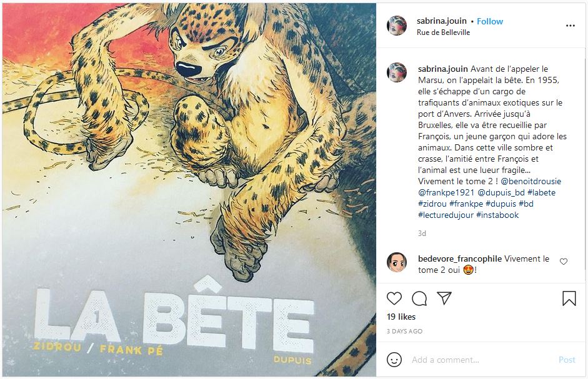
Task: View the 19 likes list
Action: click(401, 317)
